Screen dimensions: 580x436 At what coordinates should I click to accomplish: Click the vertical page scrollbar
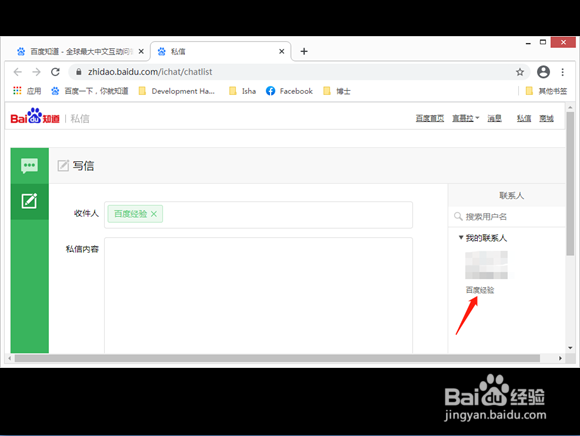pos(570,183)
